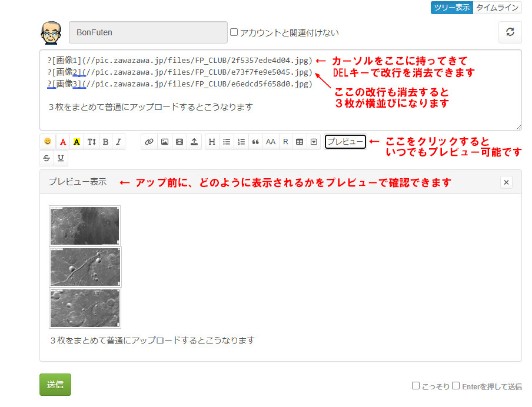
Task: Apply yellow highlight to text
Action: point(77,142)
